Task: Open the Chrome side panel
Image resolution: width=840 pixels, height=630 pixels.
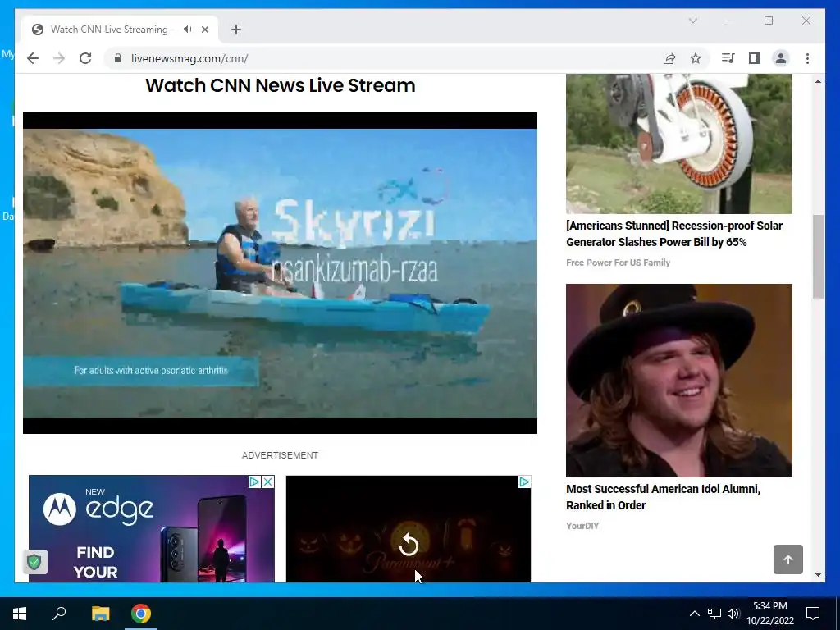Action: pos(755,58)
